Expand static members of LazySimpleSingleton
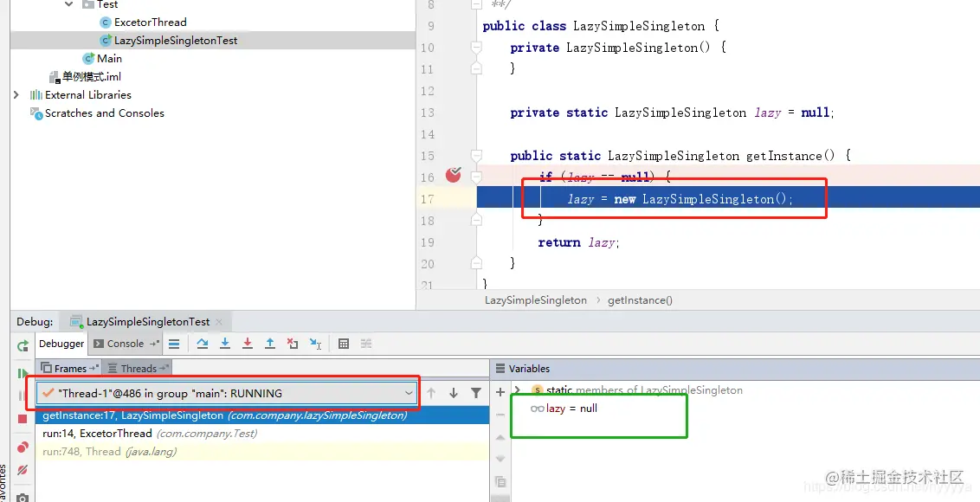Viewport: 980px width, 502px height. [517, 390]
